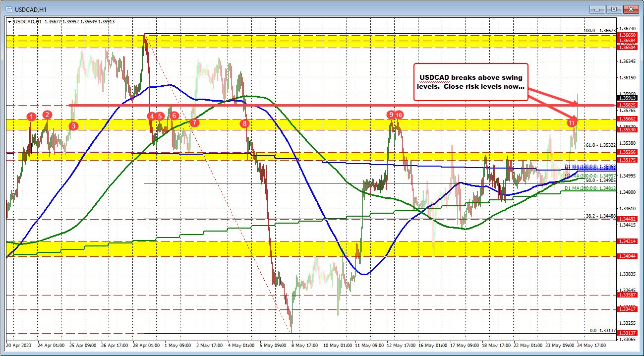Screen dimensions: 644x356
Task: Click price axis value 1.34800
Action: [627, 192]
